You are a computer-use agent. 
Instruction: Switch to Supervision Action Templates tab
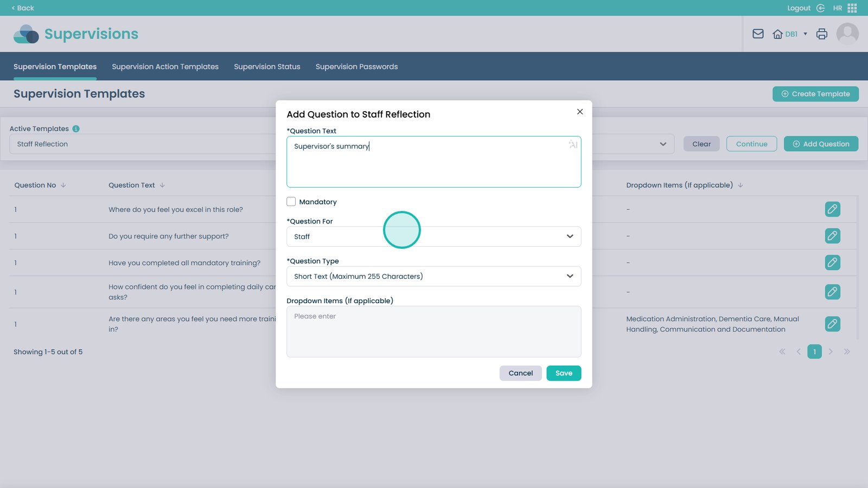pos(165,67)
